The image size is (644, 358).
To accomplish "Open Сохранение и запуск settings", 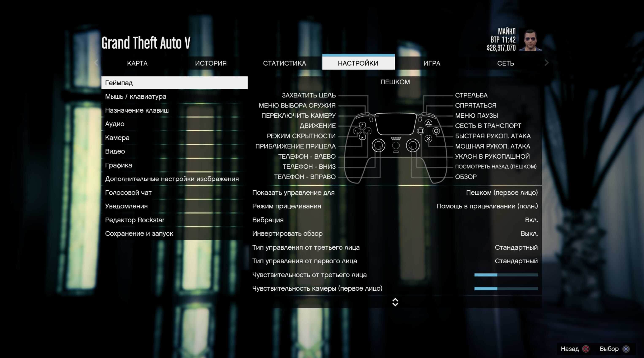I will pos(175,234).
